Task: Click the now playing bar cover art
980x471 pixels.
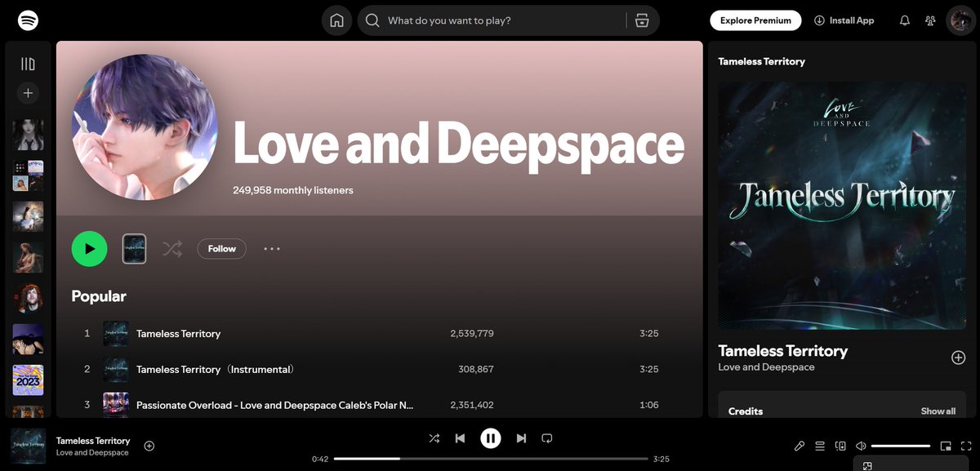Action: point(28,446)
